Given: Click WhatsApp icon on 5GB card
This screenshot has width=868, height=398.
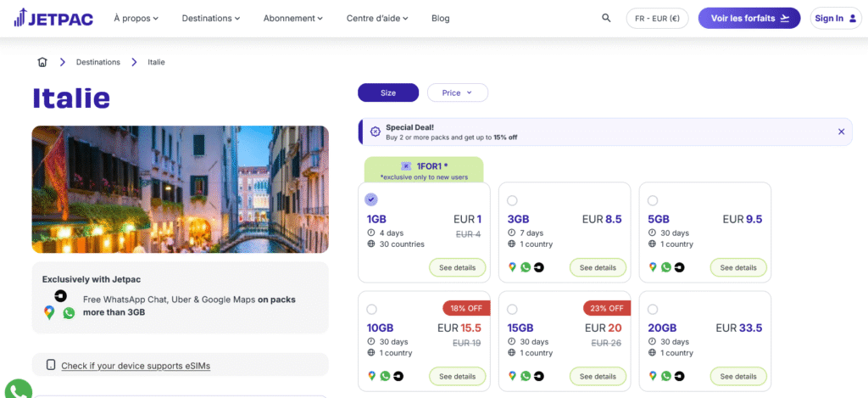Looking at the screenshot, I should coord(666,267).
